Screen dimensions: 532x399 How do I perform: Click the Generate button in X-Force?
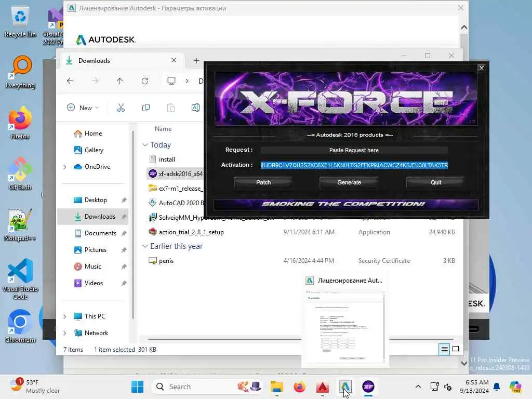tap(349, 182)
